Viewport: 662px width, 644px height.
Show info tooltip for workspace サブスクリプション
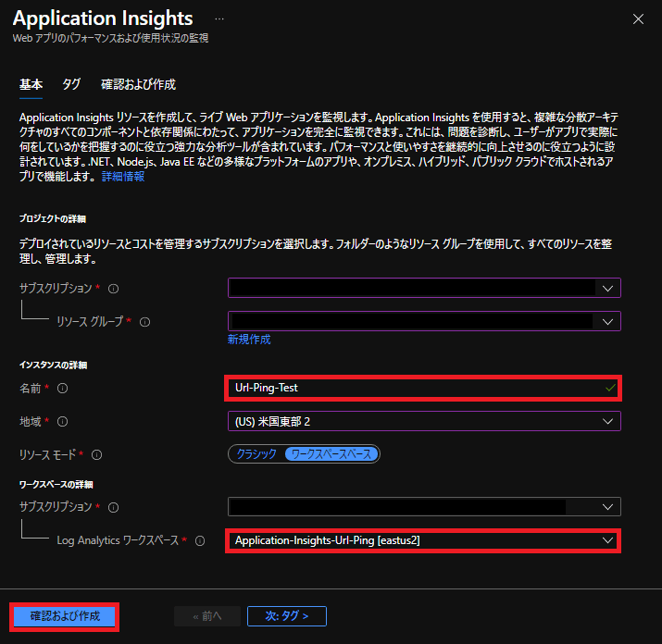113,507
